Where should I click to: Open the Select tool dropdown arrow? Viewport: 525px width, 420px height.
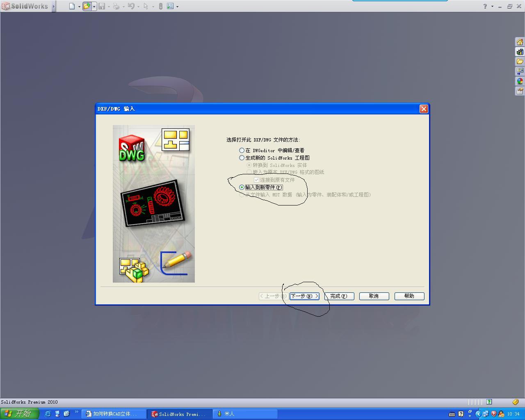click(153, 7)
